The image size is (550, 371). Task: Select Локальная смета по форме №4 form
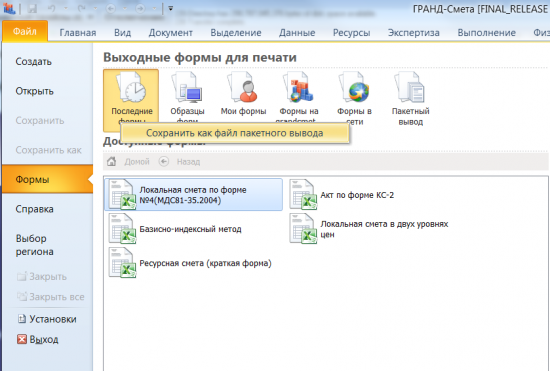pos(193,195)
